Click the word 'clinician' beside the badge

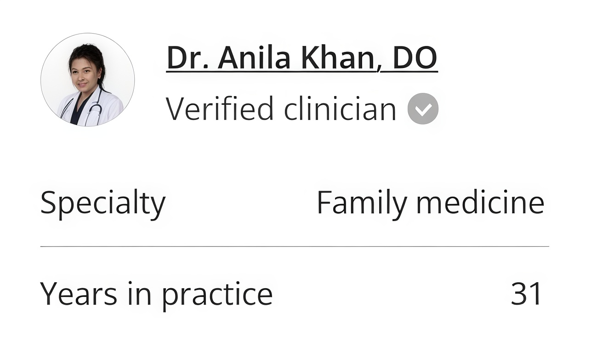(x=340, y=109)
